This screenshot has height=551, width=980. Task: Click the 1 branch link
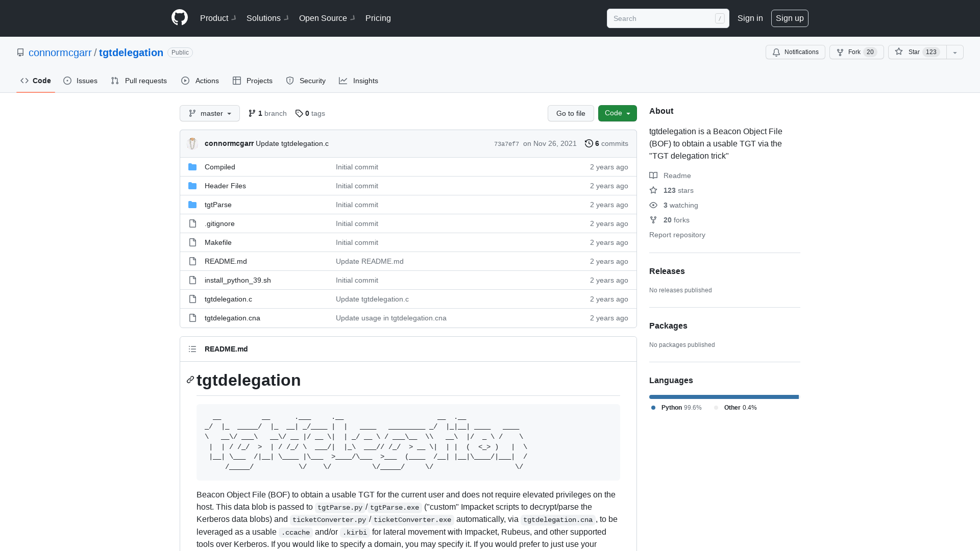[x=267, y=113]
